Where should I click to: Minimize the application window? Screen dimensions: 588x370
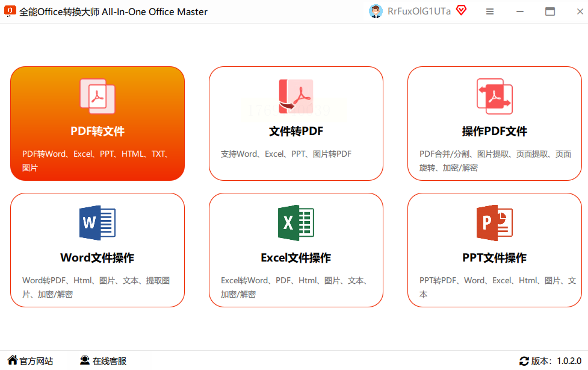520,11
